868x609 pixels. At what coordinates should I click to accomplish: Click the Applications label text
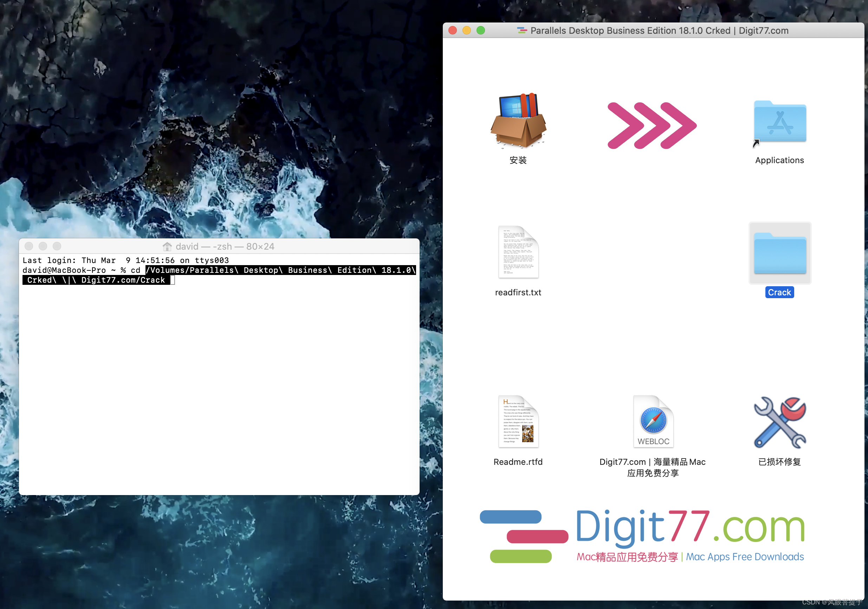pyautogui.click(x=779, y=160)
